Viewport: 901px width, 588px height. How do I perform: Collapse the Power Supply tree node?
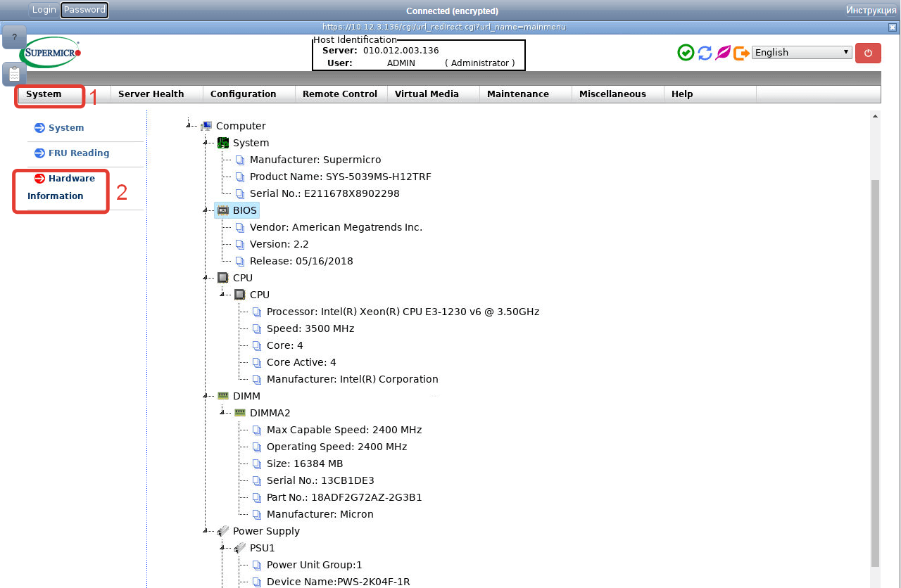[x=206, y=532]
